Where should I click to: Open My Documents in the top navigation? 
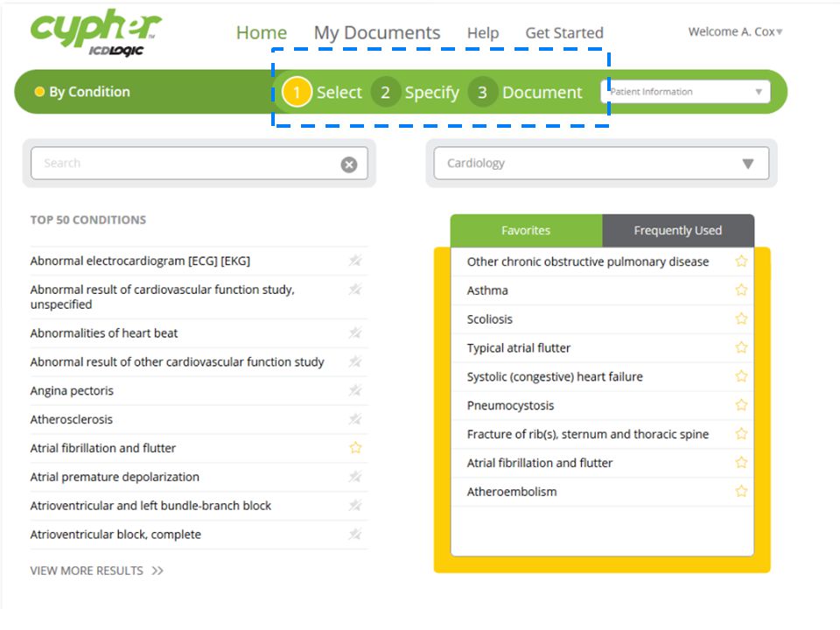point(377,33)
